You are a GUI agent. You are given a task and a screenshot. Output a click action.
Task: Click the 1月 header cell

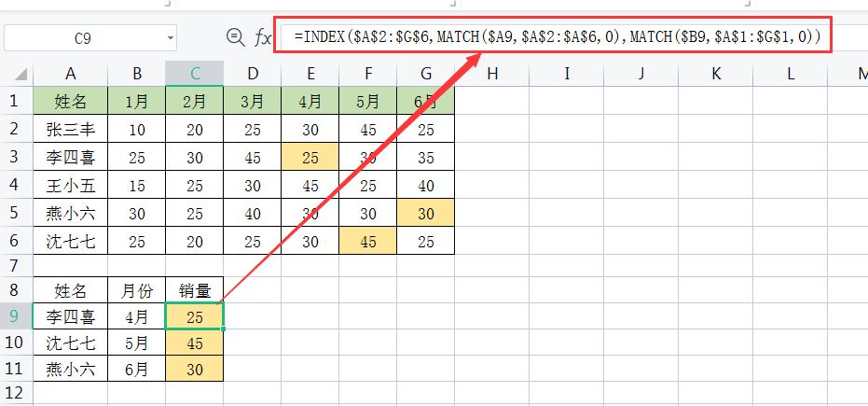[x=137, y=101]
